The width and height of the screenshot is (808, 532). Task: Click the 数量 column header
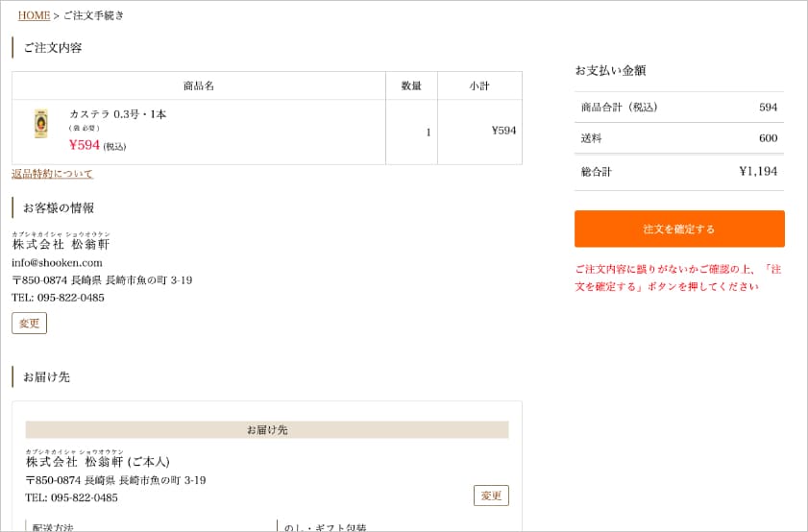pyautogui.click(x=411, y=86)
